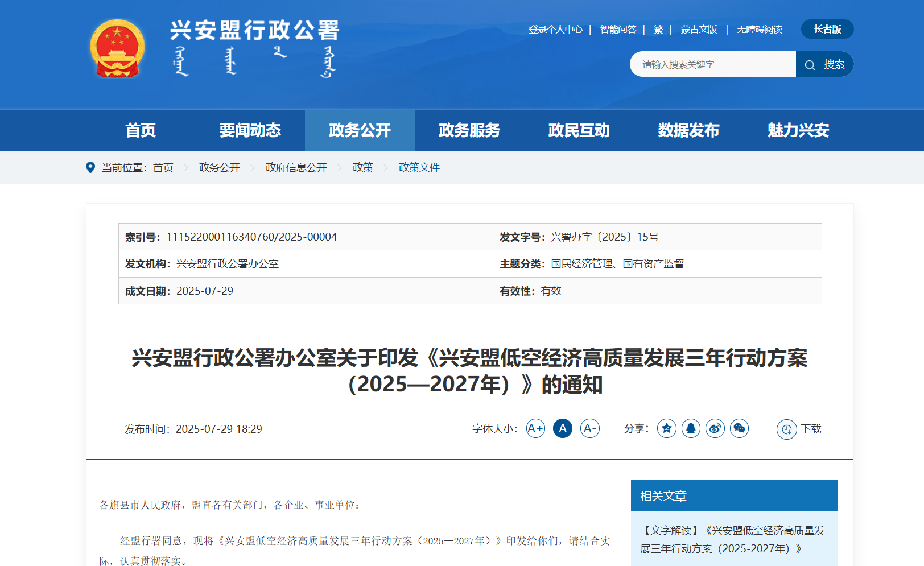Switch to 蒙古文版 Mongolian version
The image size is (924, 566).
click(698, 30)
